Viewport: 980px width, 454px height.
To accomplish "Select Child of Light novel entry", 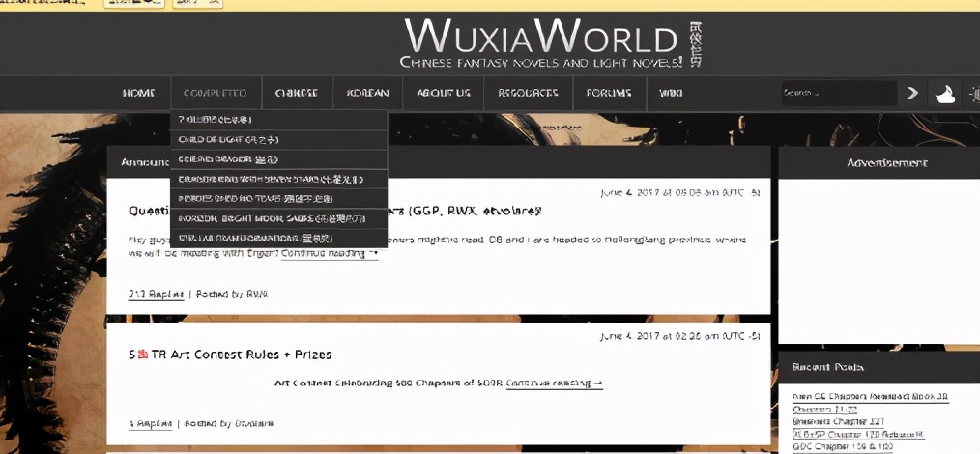I will click(278, 139).
